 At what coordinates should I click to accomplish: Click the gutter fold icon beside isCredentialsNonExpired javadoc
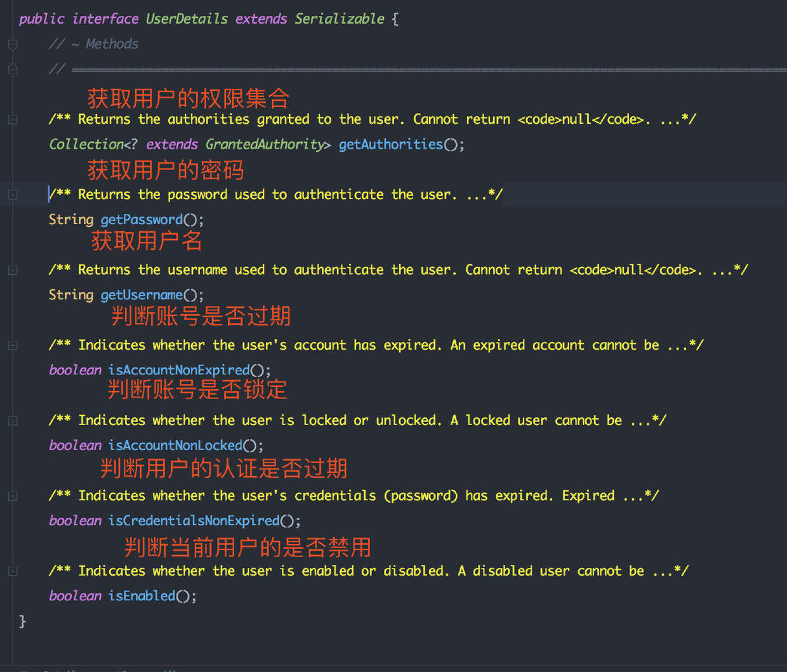[11, 496]
